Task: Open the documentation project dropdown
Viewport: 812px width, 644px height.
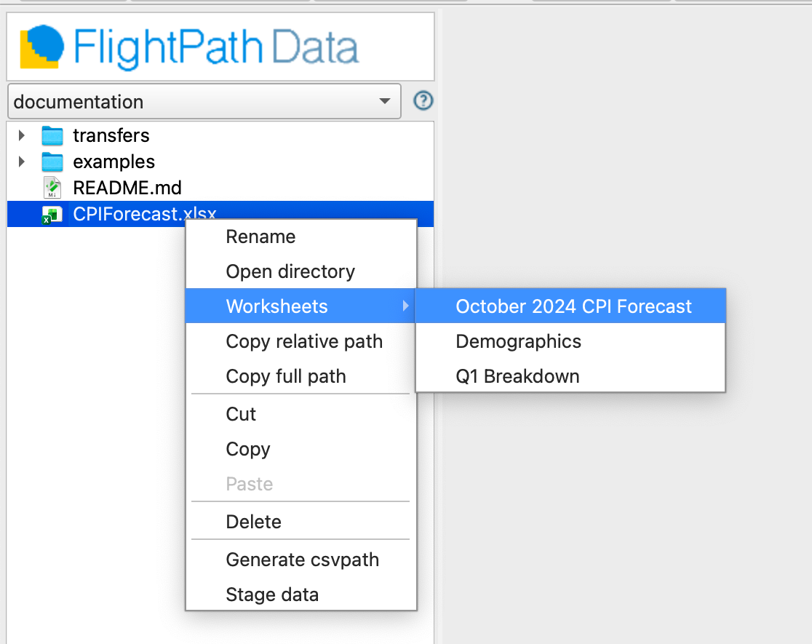Action: [x=204, y=102]
